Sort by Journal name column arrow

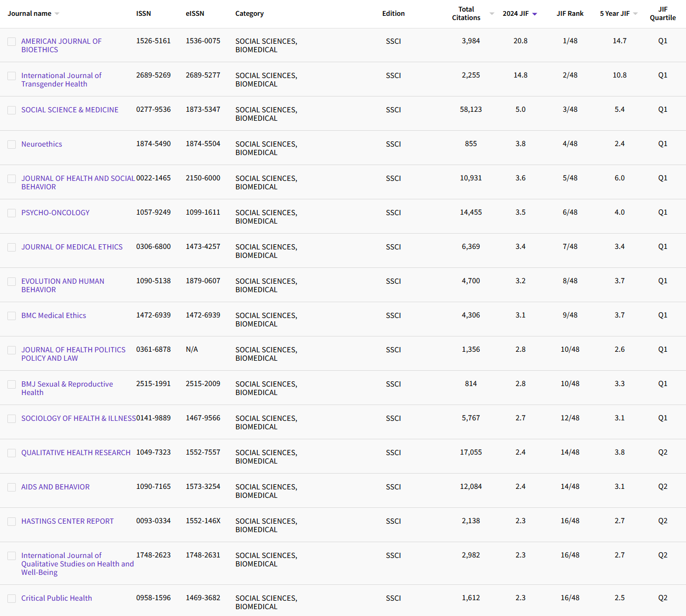[57, 14]
